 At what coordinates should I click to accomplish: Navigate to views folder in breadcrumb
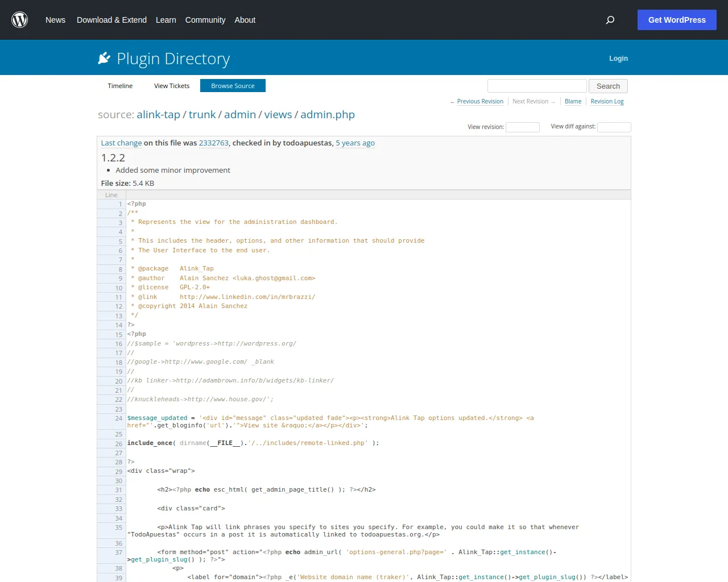[x=278, y=115]
